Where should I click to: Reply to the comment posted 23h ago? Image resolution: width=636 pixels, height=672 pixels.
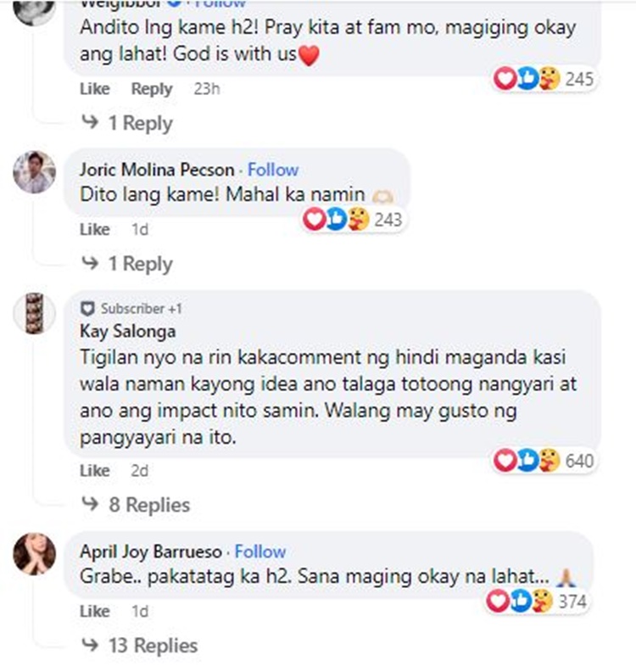tap(152, 89)
